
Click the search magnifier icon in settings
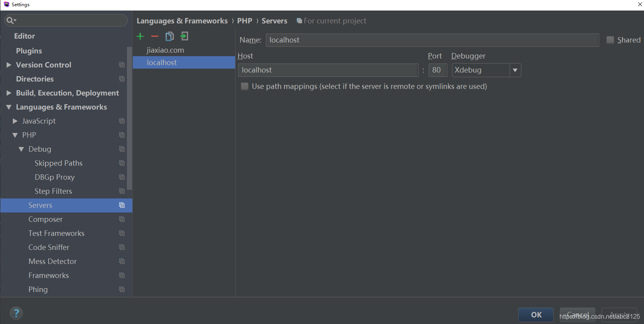point(11,20)
